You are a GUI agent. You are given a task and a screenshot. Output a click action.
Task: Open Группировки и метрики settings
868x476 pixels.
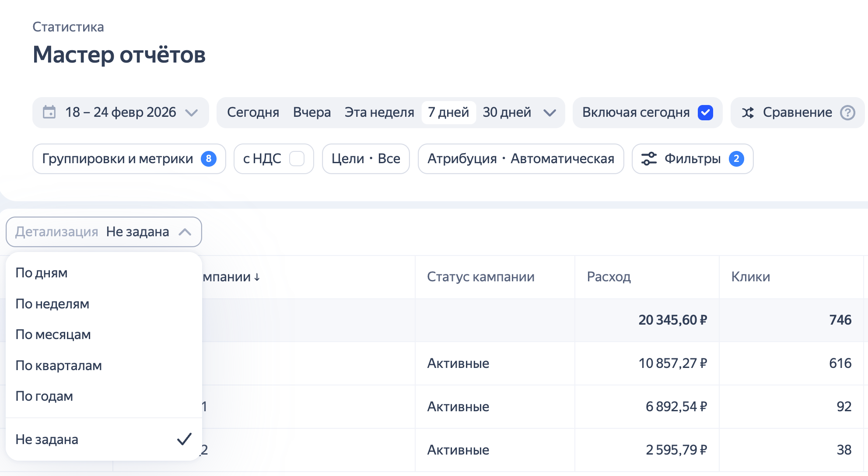118,159
